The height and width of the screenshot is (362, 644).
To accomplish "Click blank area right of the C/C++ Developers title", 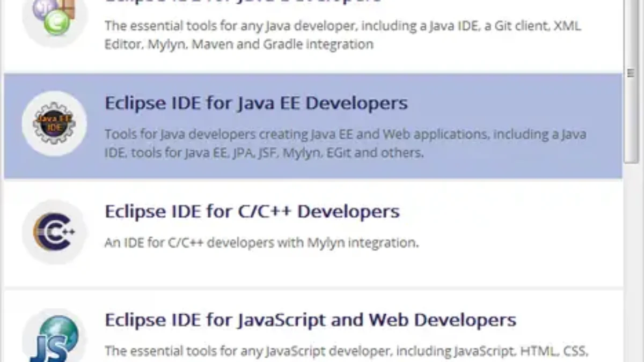I will (510, 211).
